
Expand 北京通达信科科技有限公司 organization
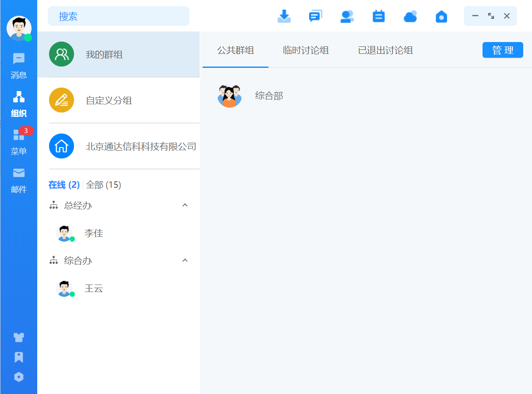141,146
